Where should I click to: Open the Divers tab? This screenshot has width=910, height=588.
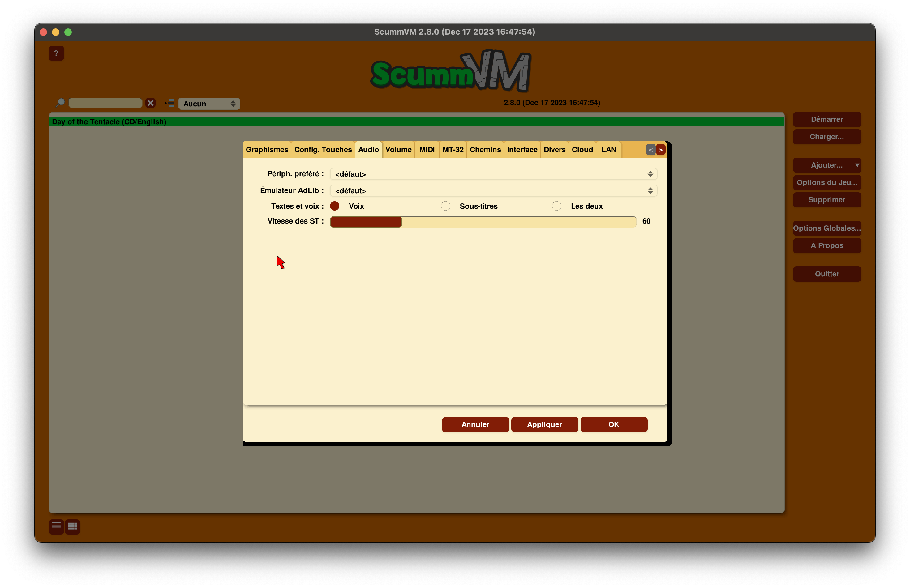click(554, 150)
